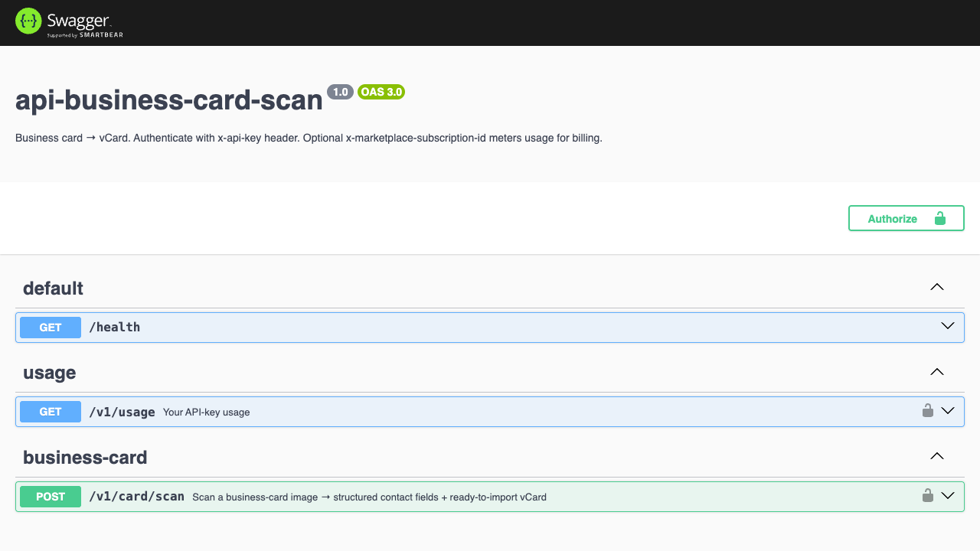The height and width of the screenshot is (551, 980).
Task: Collapse the default section chevron
Action: 936,287
